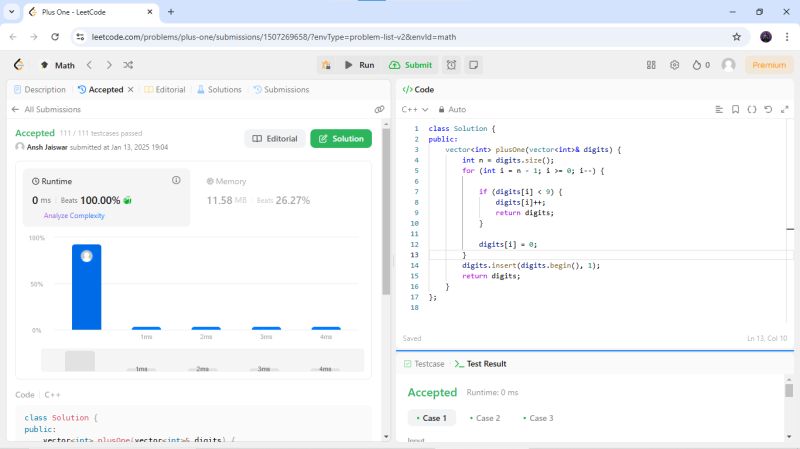The image size is (800, 449).
Task: Select the Accepted tab
Action: tap(101, 89)
